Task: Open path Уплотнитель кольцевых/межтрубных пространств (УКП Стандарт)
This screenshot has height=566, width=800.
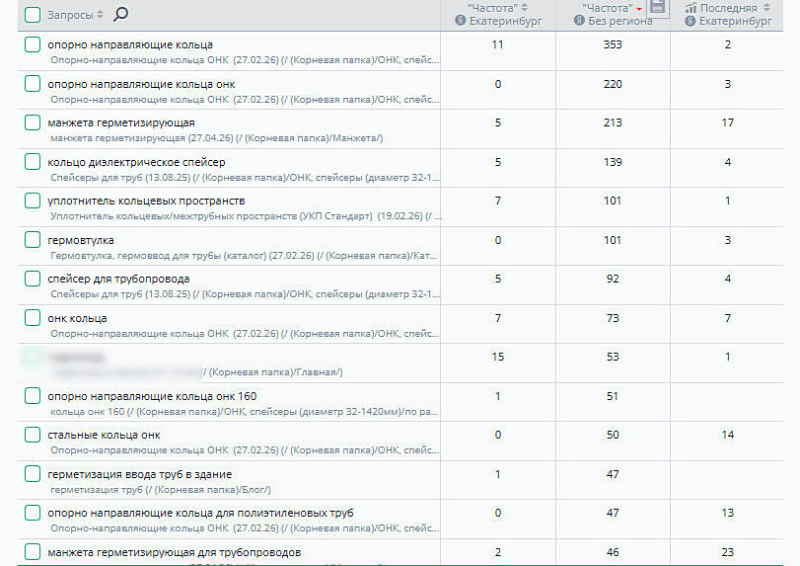Action: pyautogui.click(x=245, y=216)
